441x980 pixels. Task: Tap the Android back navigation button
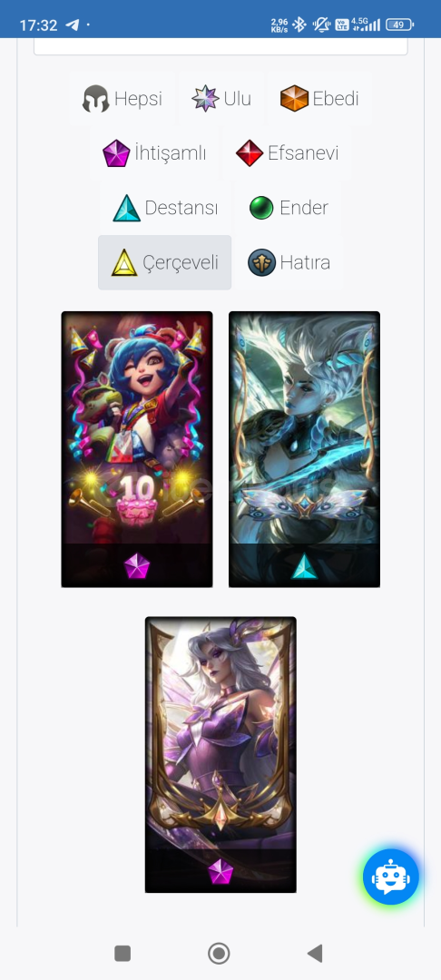[x=315, y=953]
